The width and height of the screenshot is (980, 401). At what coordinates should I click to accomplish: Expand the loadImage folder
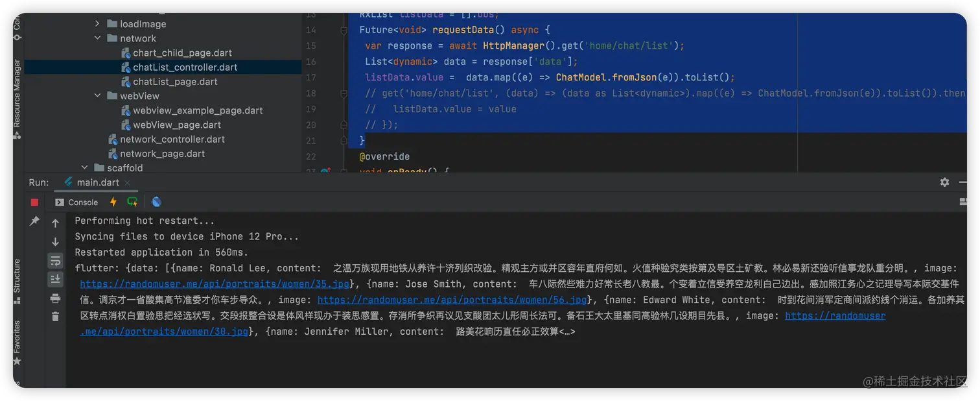(x=97, y=24)
